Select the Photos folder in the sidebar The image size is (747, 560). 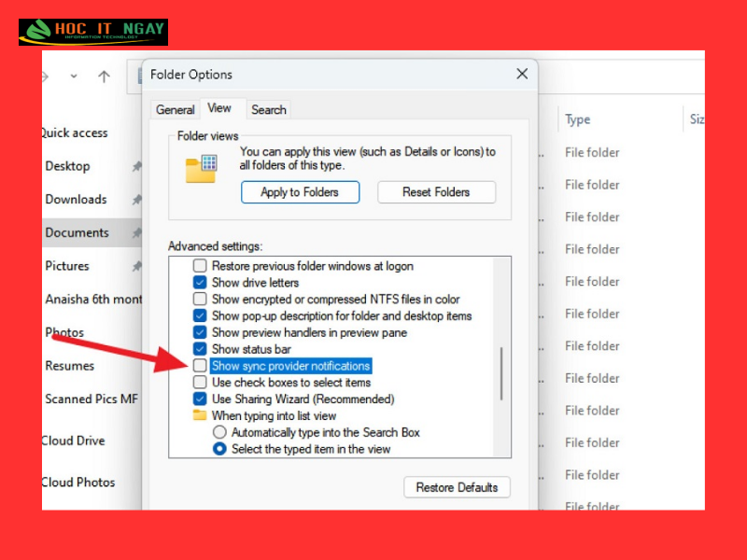[x=64, y=332]
